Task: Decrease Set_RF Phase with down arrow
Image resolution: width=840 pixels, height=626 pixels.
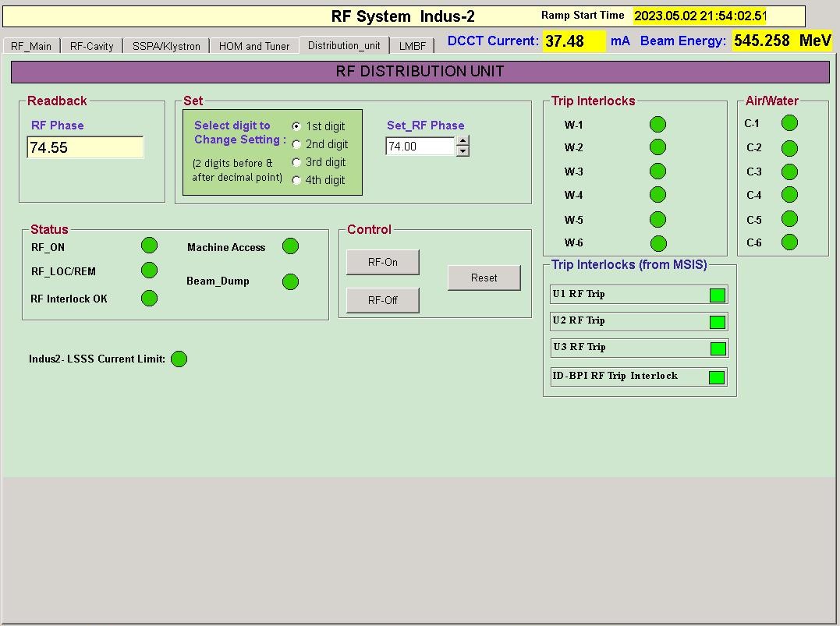Action: tap(463, 151)
